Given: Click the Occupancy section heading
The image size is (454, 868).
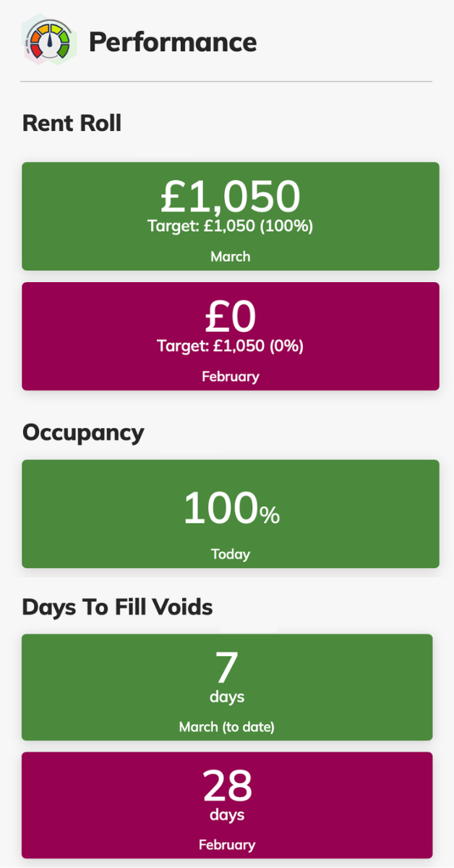Looking at the screenshot, I should pos(83,433).
